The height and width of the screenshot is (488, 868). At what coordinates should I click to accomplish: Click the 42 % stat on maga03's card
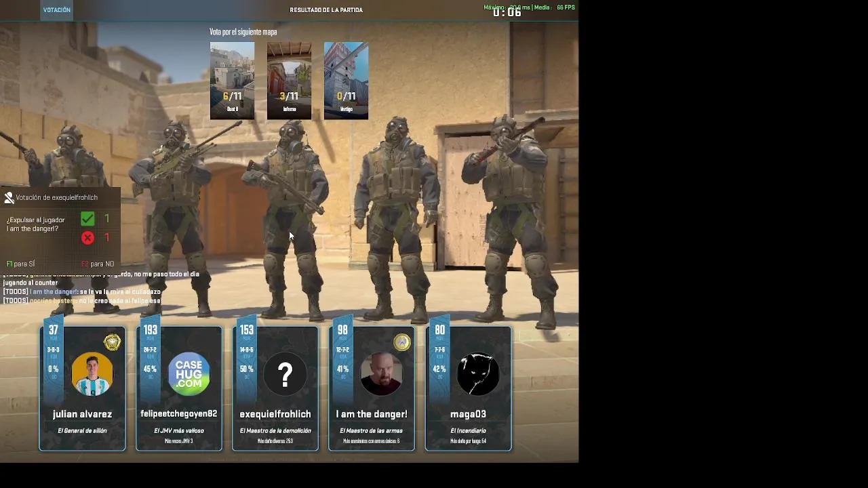439,369
